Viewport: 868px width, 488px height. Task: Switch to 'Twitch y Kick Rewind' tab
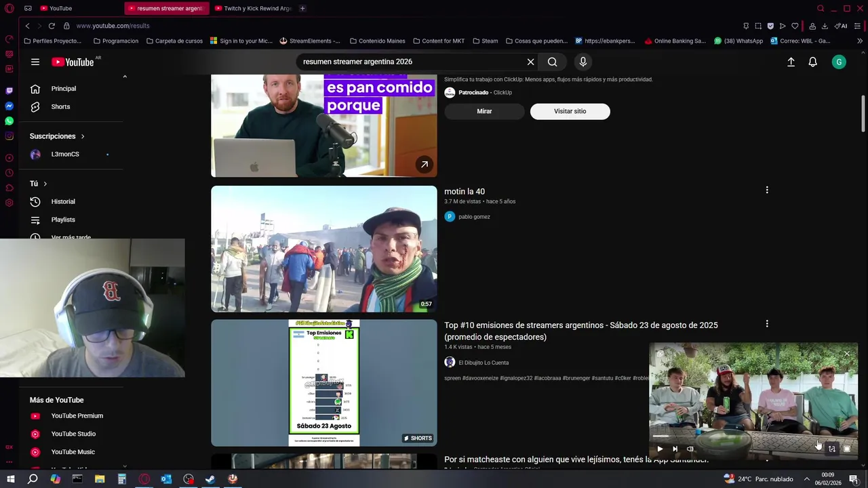[x=252, y=8]
